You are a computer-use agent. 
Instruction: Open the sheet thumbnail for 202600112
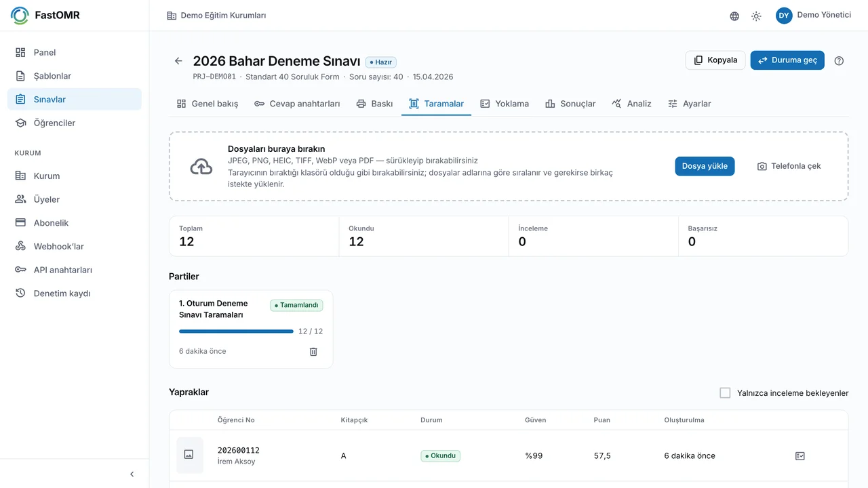pyautogui.click(x=189, y=455)
